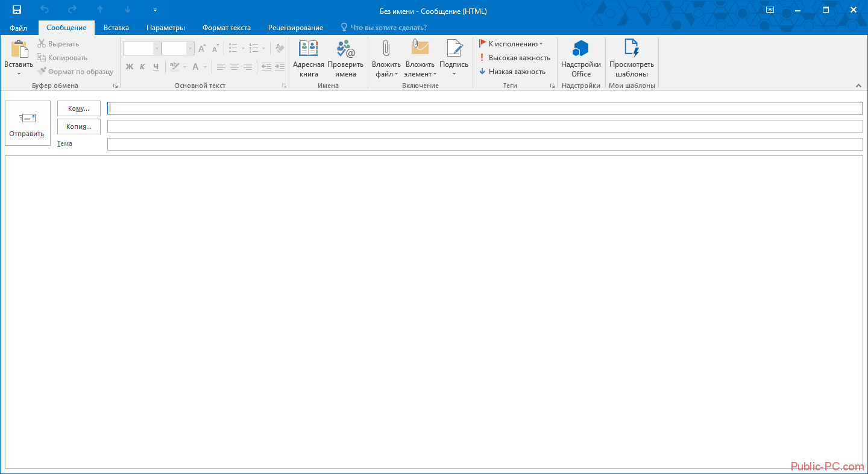Click the Копия... button
Viewport: 868px width, 474px height.
[x=79, y=126]
